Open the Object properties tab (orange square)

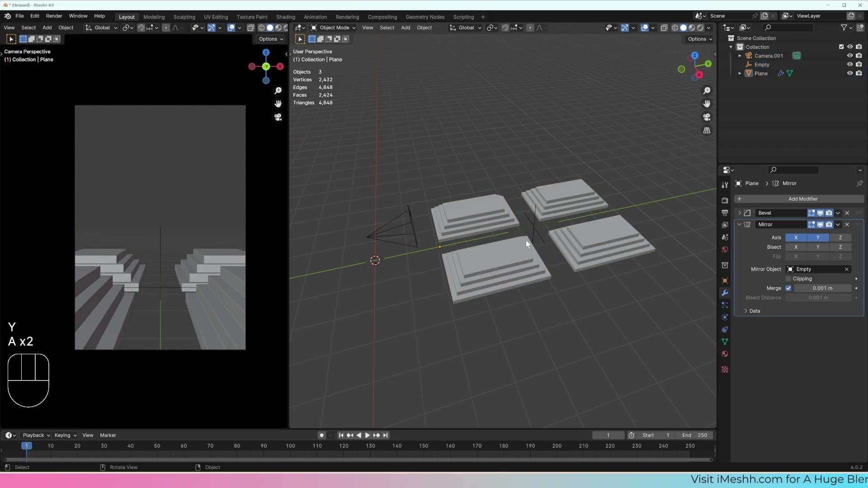click(725, 281)
